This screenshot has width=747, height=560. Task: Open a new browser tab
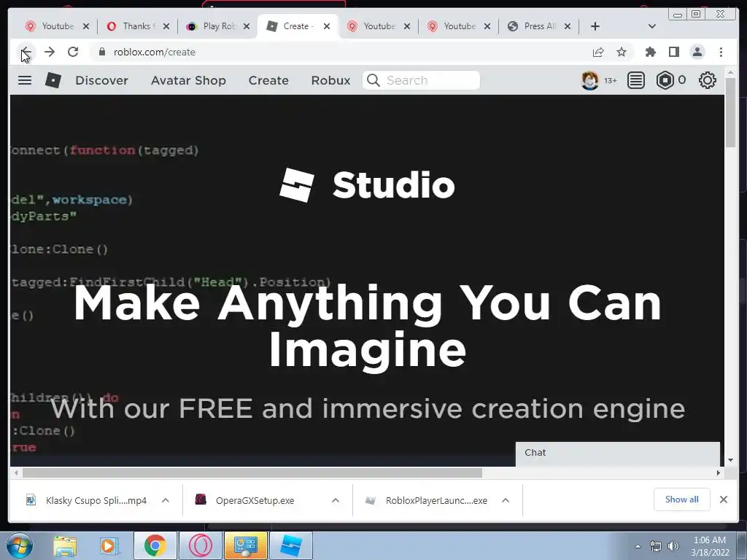point(595,26)
